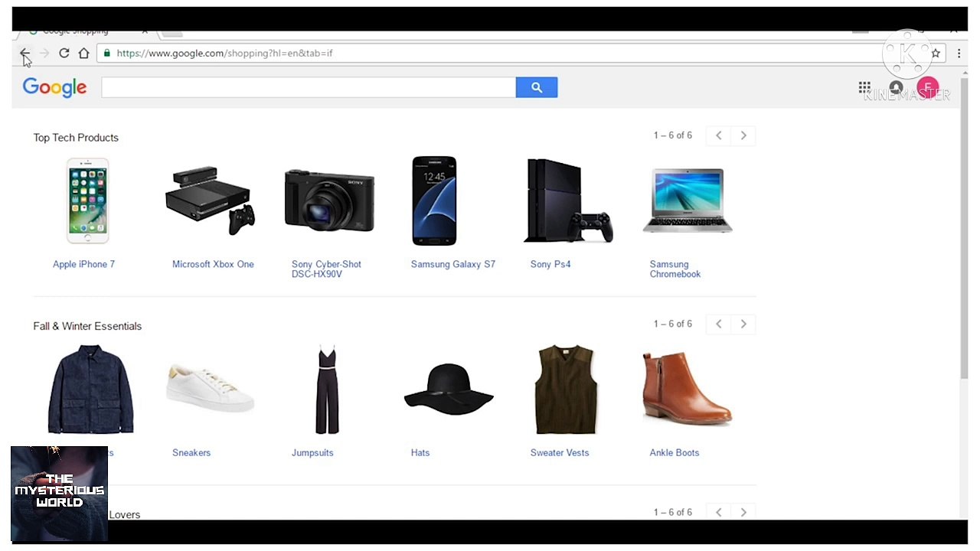Click the browser forward arrow

point(44,54)
